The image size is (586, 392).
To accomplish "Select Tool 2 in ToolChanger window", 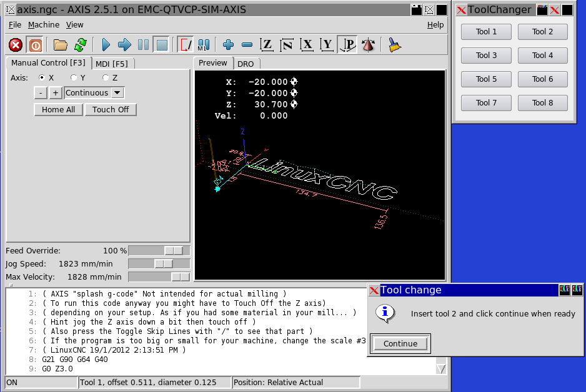I will coord(543,32).
